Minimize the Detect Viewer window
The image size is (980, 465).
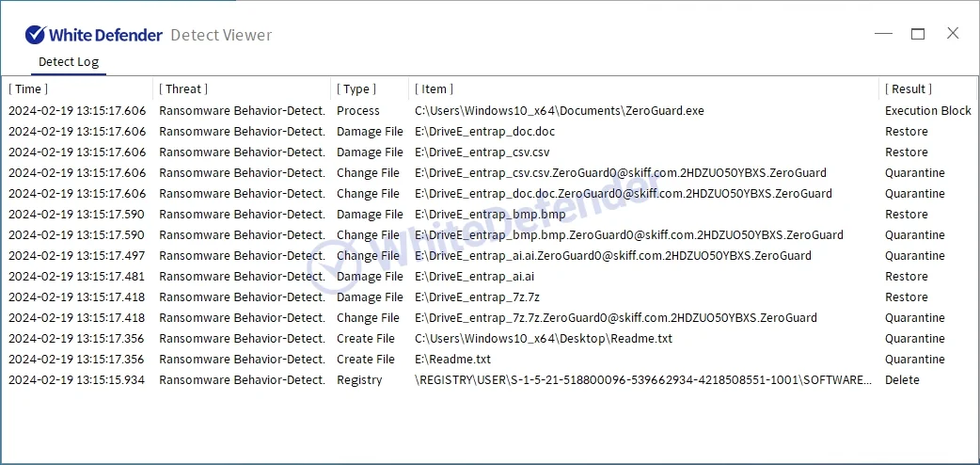[883, 34]
